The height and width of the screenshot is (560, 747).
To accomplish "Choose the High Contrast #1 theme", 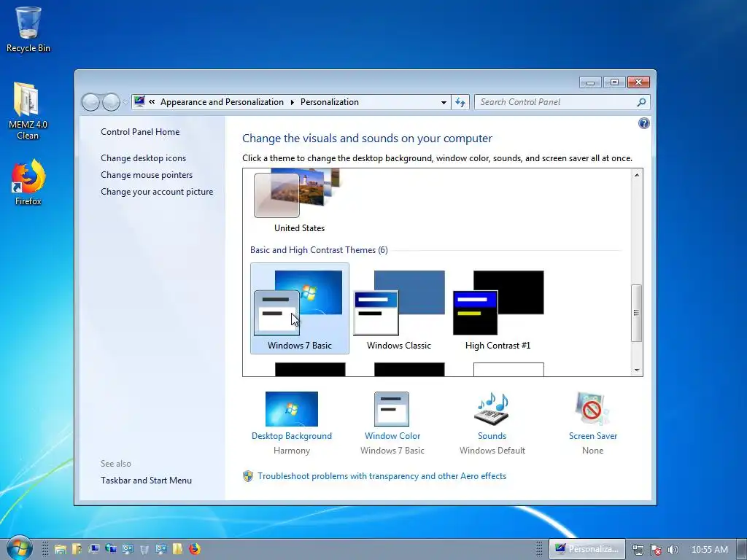I will [498, 308].
